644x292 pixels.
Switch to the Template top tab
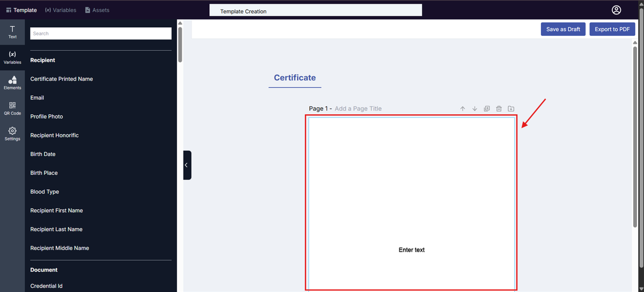[21, 10]
